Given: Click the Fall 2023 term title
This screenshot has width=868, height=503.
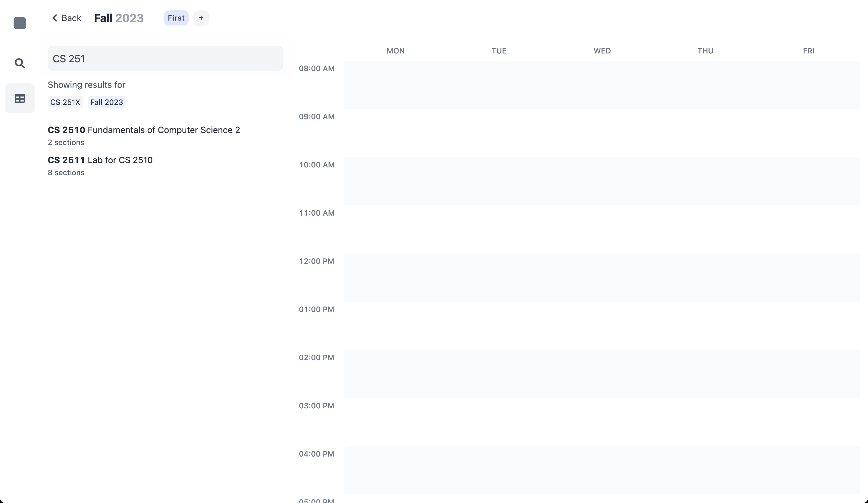Looking at the screenshot, I should click(119, 18).
